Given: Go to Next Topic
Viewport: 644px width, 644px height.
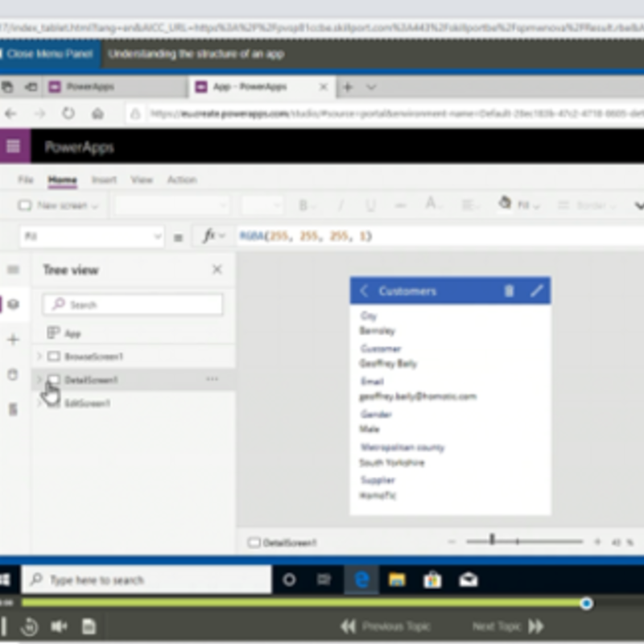Looking at the screenshot, I should [x=509, y=626].
